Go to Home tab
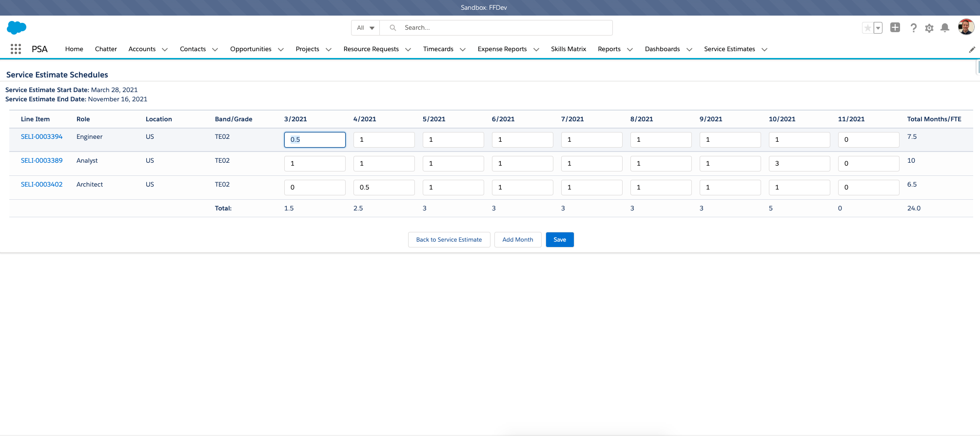 [x=74, y=49]
